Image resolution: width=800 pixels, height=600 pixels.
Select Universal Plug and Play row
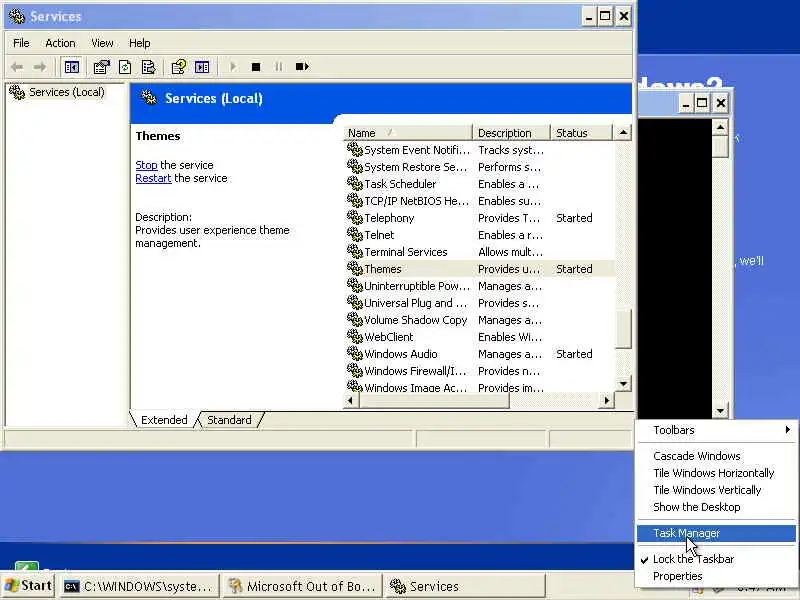pyautogui.click(x=480, y=303)
